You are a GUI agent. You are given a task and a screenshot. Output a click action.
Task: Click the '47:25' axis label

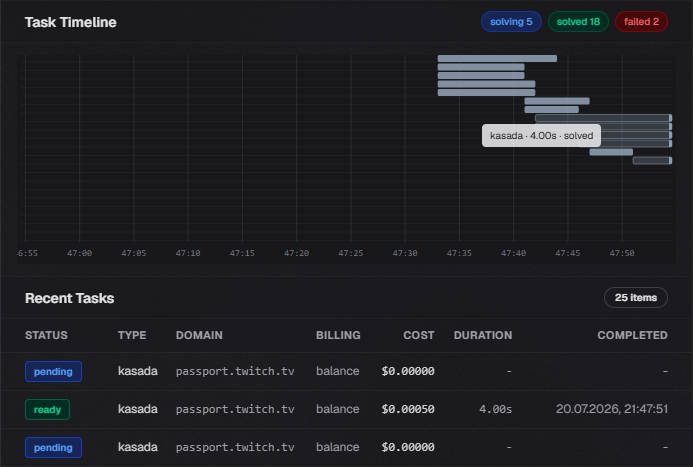click(x=351, y=253)
